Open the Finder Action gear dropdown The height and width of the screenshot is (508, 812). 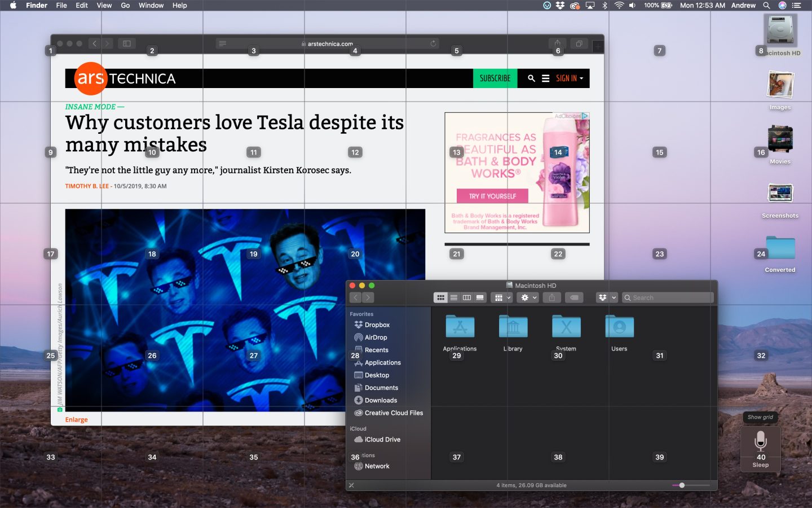pyautogui.click(x=528, y=297)
